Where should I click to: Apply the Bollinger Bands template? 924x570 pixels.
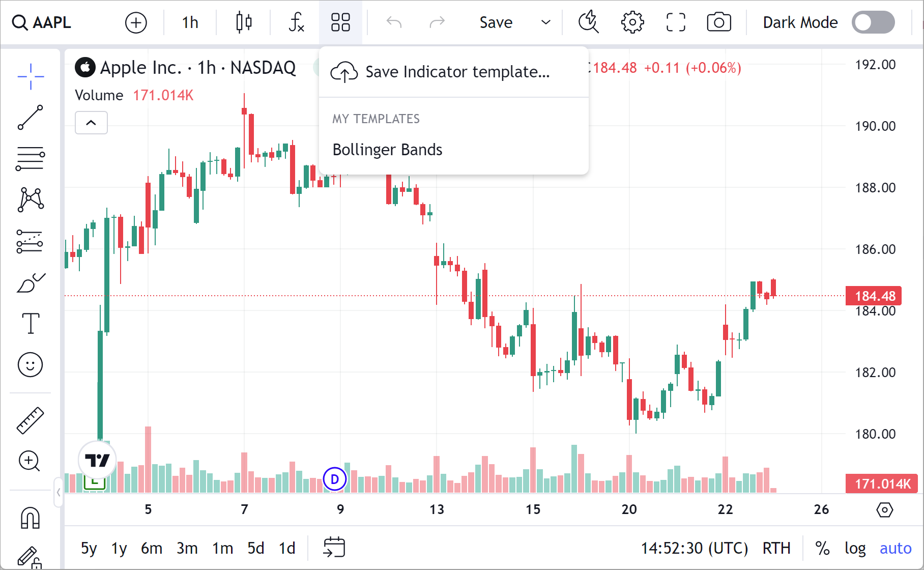(387, 149)
